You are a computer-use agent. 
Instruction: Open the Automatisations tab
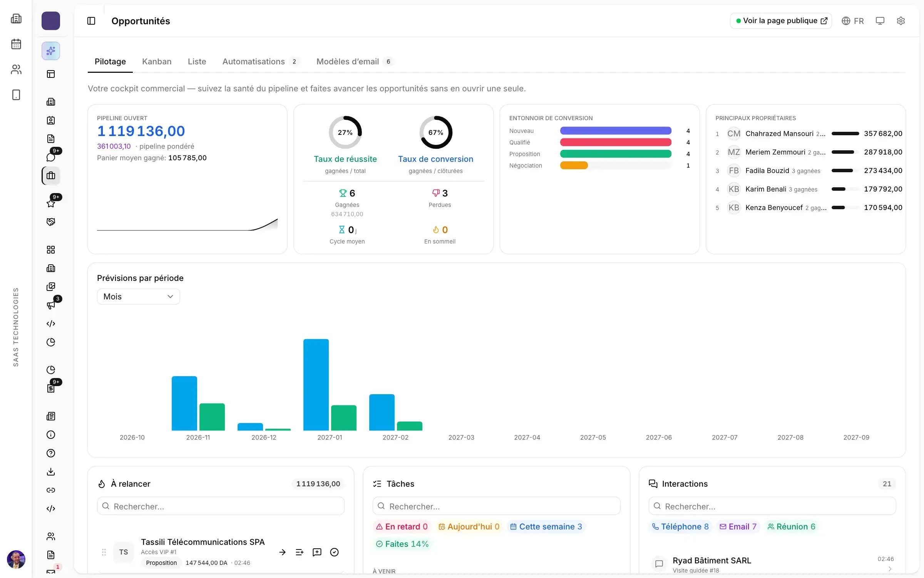261,62
